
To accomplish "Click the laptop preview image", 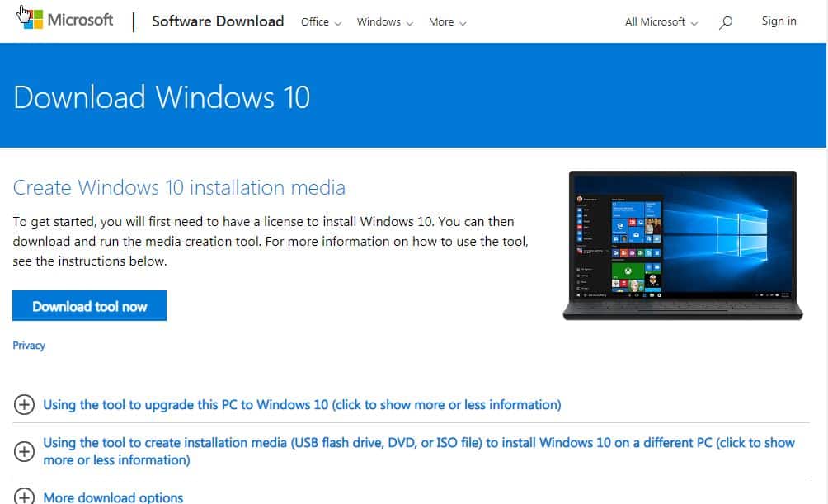I will coord(683,245).
